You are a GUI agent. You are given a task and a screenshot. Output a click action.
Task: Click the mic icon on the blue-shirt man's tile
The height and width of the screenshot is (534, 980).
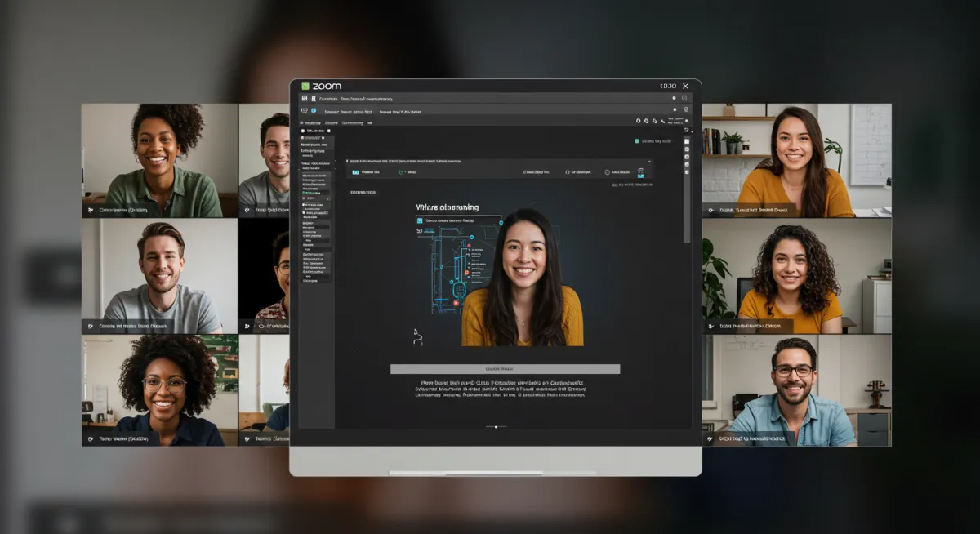pyautogui.click(x=710, y=439)
